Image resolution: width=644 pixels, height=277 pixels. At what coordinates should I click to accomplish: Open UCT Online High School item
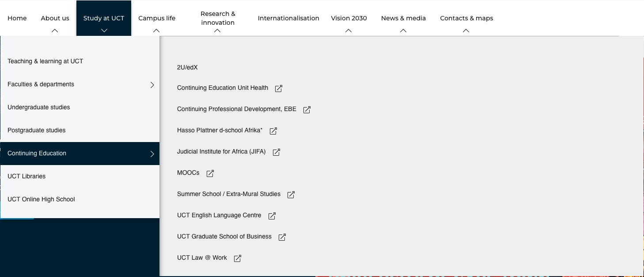click(41, 199)
